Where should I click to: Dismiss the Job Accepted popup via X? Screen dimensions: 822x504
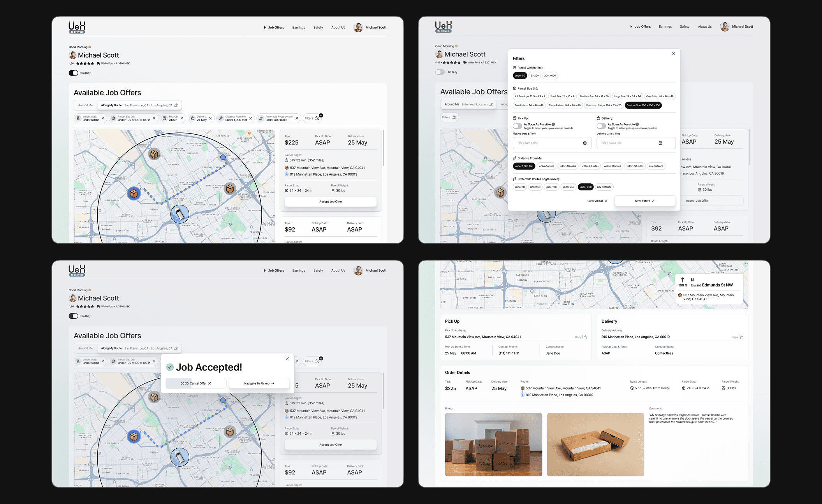[x=287, y=359]
